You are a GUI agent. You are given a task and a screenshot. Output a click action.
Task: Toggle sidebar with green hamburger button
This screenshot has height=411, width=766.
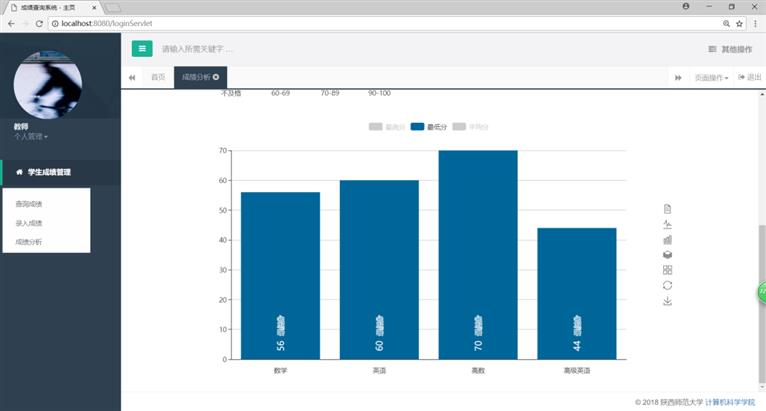tap(142, 48)
